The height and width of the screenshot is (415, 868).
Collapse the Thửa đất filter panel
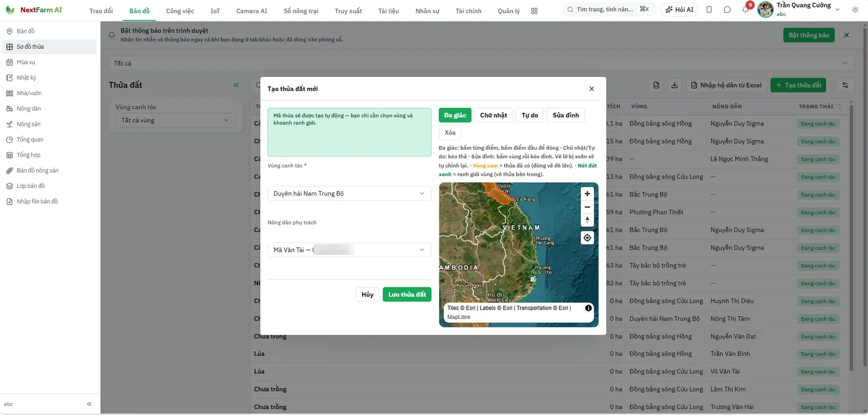[x=236, y=85]
